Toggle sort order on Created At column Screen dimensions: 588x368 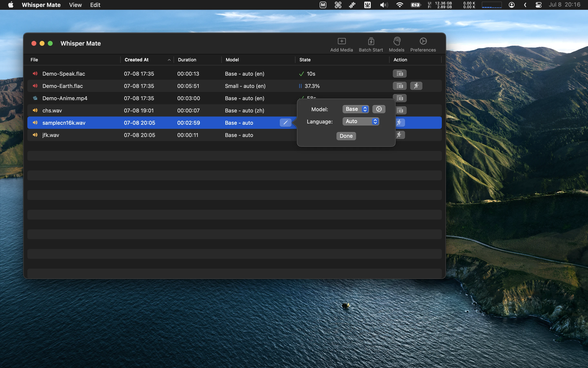[147, 60]
